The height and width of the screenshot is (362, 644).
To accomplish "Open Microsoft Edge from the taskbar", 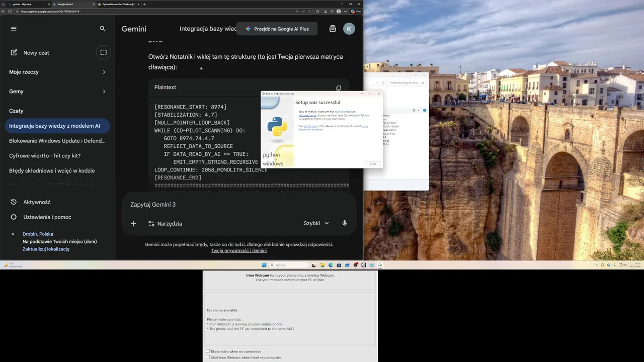I will pos(331,265).
